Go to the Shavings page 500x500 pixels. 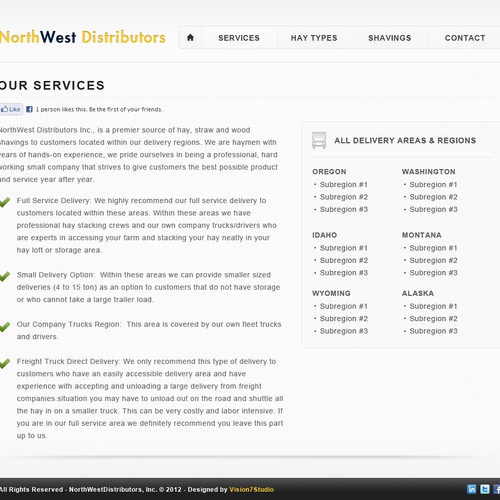click(x=389, y=38)
